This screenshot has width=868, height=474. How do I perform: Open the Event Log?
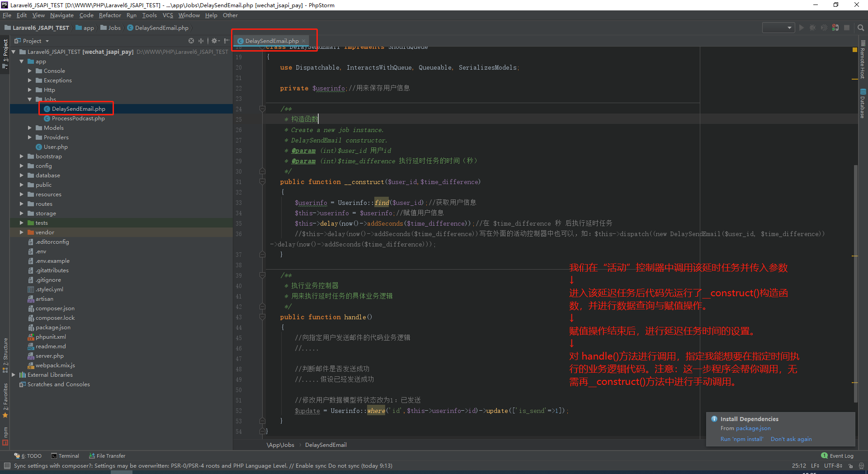pyautogui.click(x=837, y=456)
